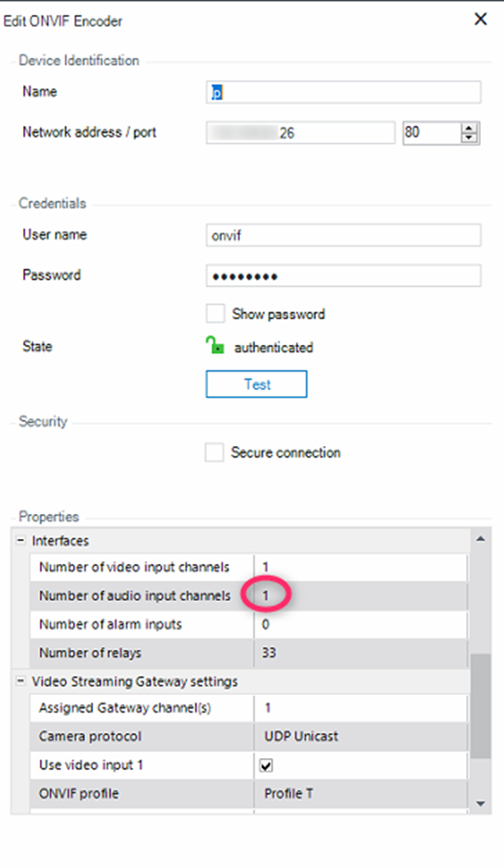Uncheck the Use video input 1 checkbox

click(x=266, y=765)
